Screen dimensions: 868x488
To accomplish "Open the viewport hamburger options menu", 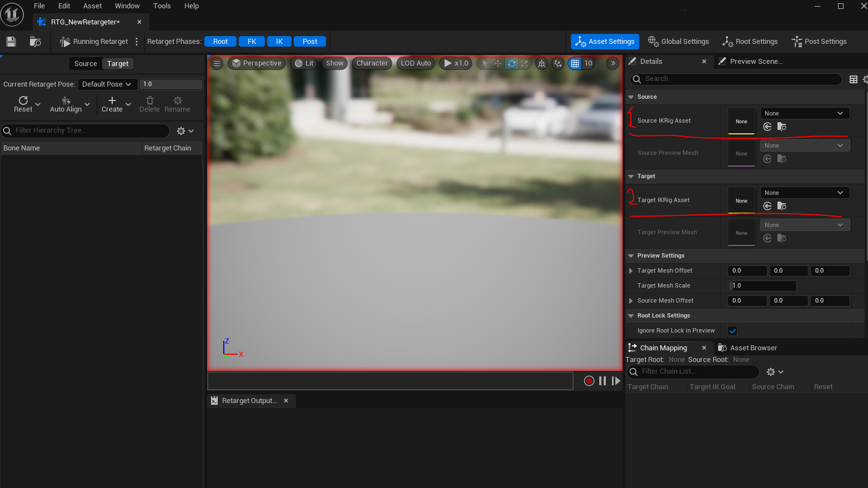I will [217, 63].
